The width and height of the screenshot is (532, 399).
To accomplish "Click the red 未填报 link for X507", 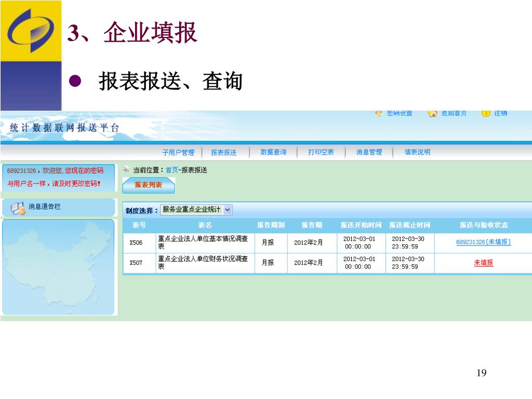I will pyautogui.click(x=483, y=263).
